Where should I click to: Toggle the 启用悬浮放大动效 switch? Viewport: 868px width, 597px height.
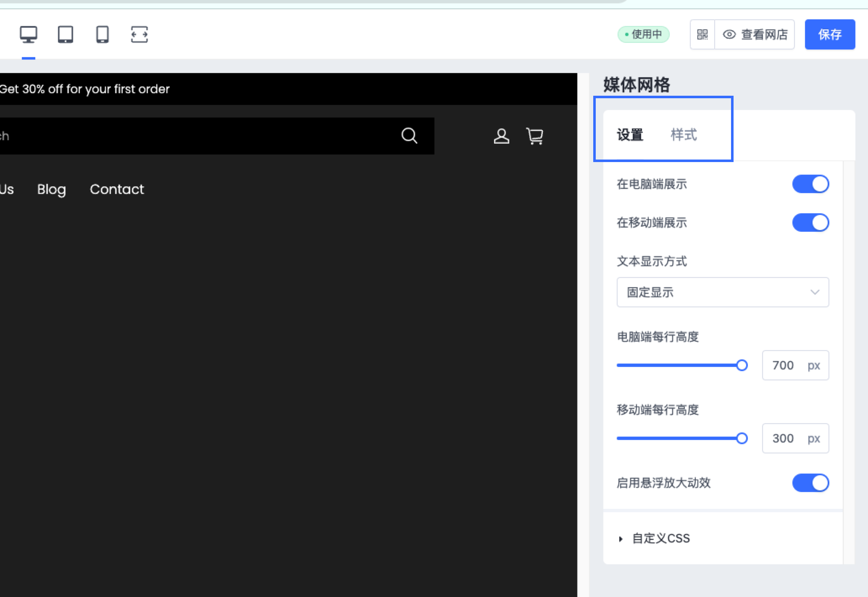(x=810, y=483)
